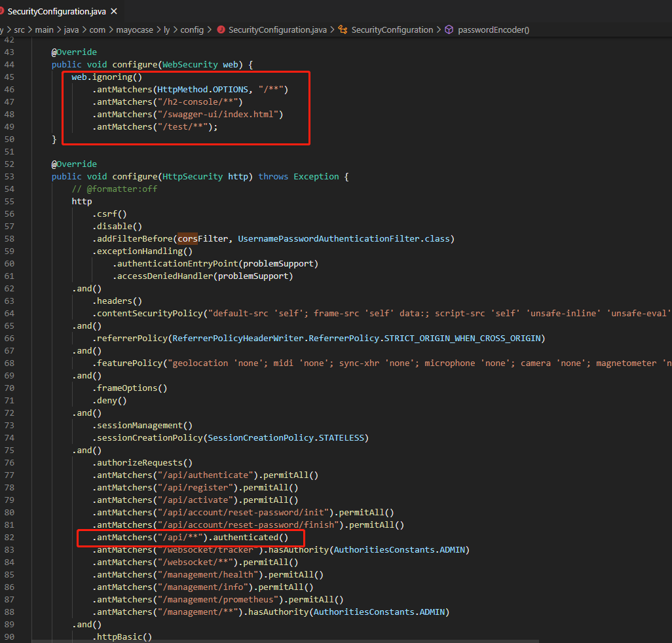Click the "/api/register" string
Screen dimensions: 672x643
coord(195,488)
